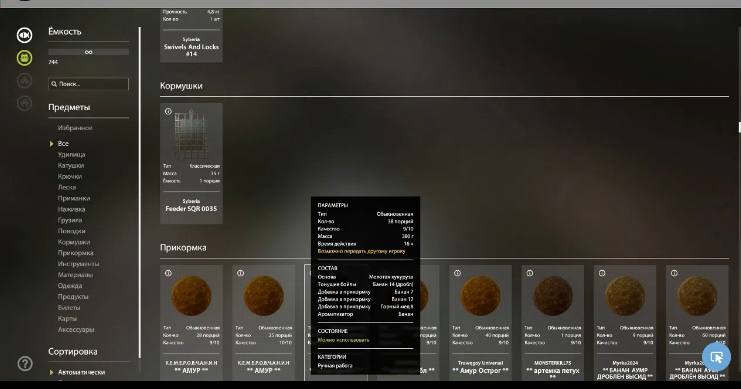The height and width of the screenshot is (389, 741).
Task: Select the артемка петух bait card
Action: tap(553, 322)
